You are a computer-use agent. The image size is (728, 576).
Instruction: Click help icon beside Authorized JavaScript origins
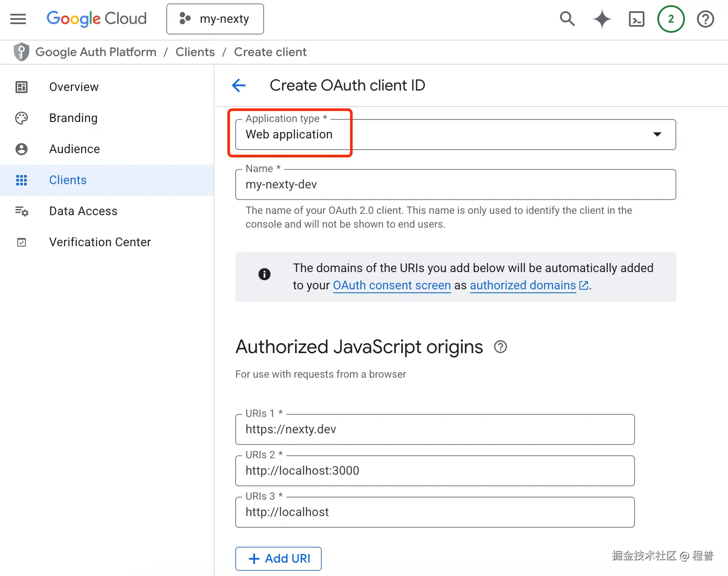[x=500, y=347]
